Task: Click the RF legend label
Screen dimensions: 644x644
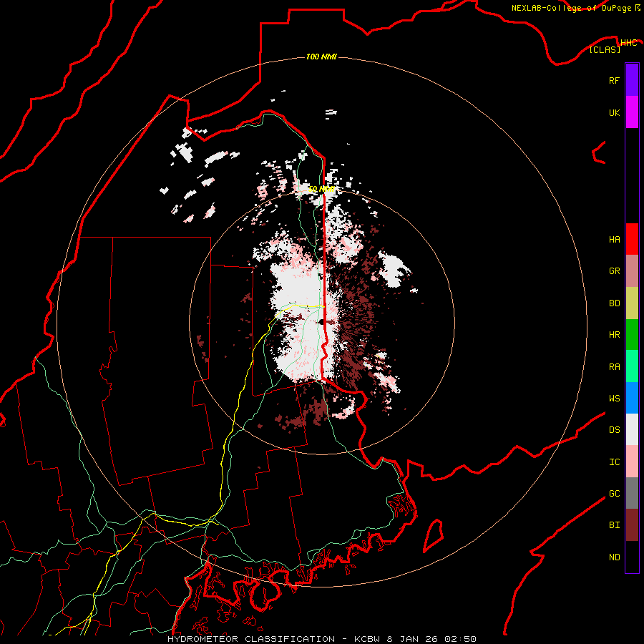Action: (x=614, y=80)
